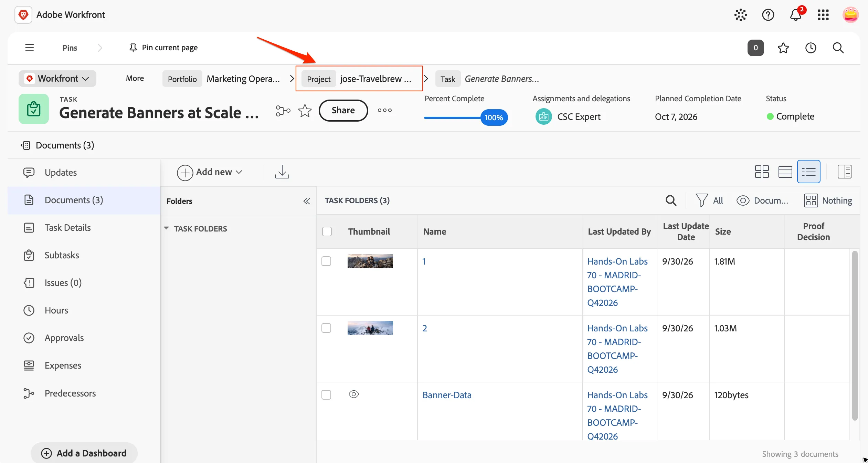Click the user profile avatar

[850, 15]
